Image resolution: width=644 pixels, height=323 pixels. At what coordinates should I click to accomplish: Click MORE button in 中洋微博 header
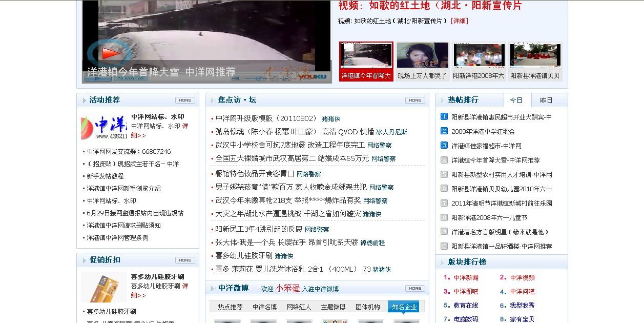click(415, 288)
